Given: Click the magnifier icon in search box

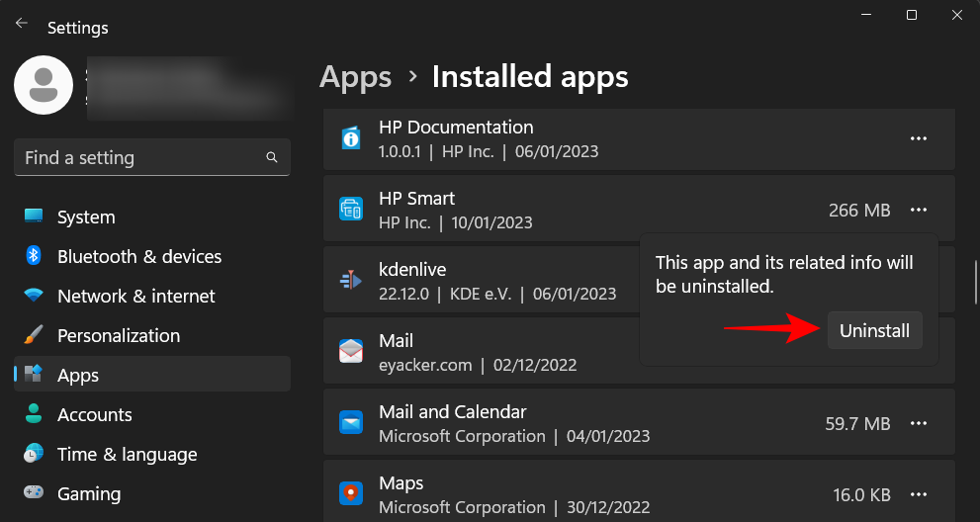Looking at the screenshot, I should pyautogui.click(x=272, y=158).
